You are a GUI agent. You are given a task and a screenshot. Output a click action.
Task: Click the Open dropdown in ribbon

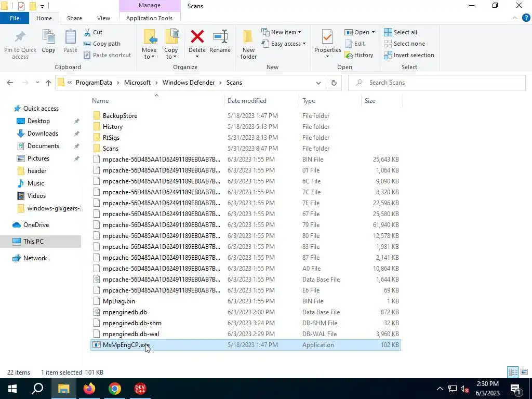(360, 32)
